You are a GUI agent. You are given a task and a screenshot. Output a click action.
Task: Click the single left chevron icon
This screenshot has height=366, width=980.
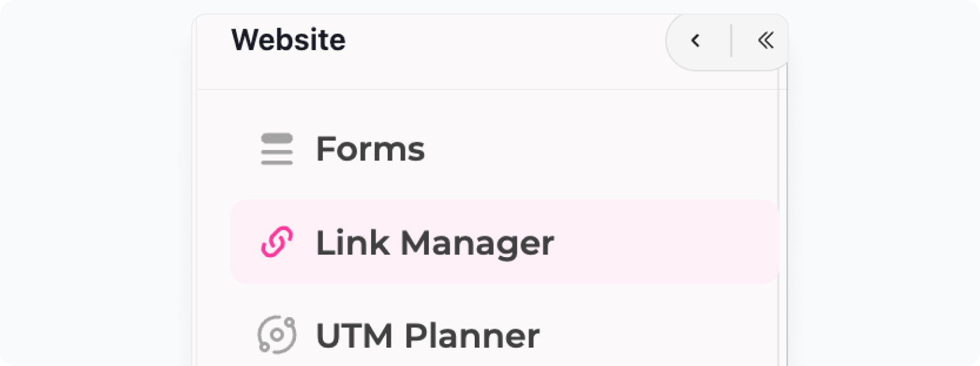(695, 40)
